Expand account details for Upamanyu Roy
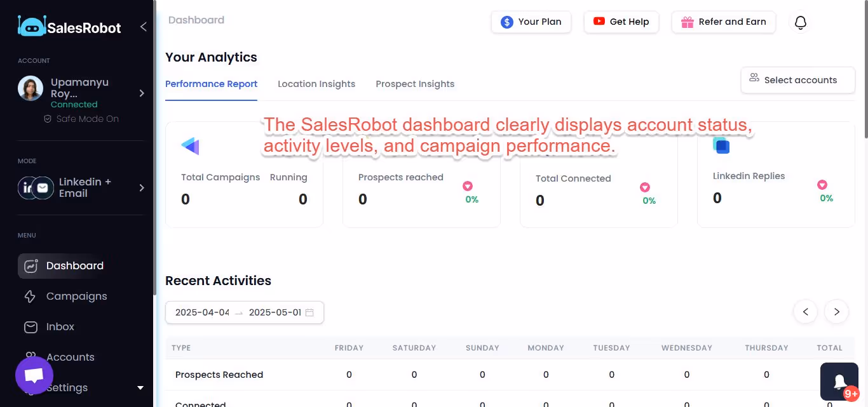Screen dimensions: 868x407 tap(142, 93)
